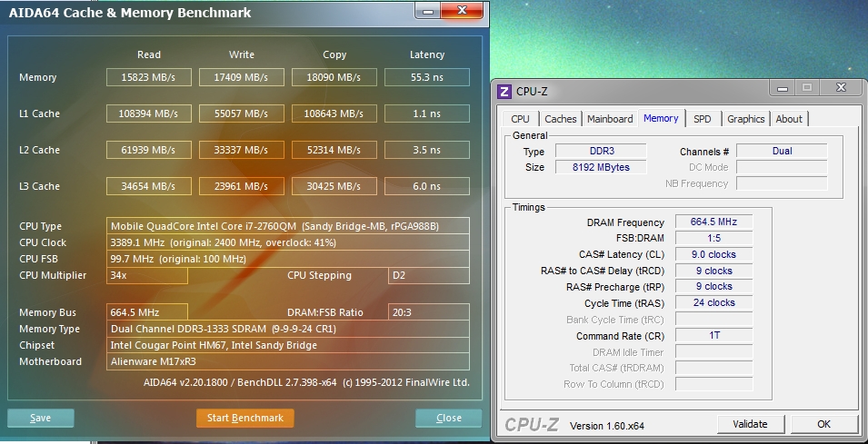This screenshot has height=444, width=868.
Task: Click Memory Type field DDR3-1333 SDRAM
Action: pos(288,329)
